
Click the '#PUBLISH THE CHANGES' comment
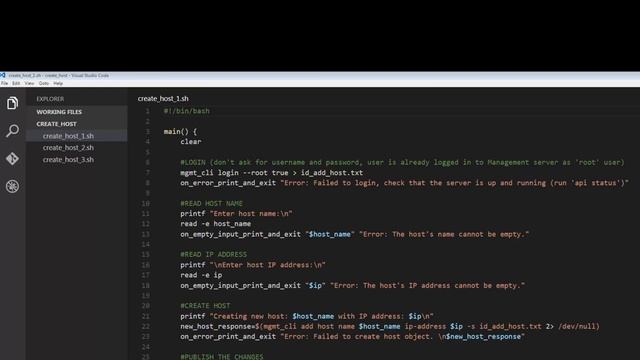point(222,356)
